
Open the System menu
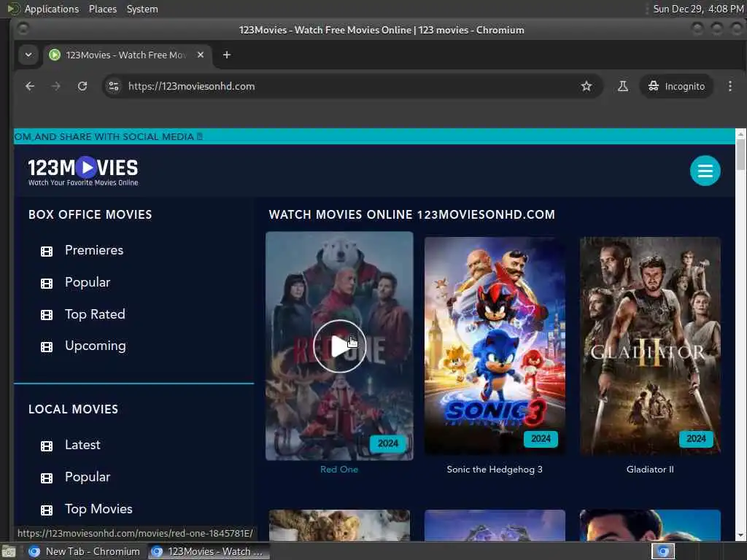point(142,9)
